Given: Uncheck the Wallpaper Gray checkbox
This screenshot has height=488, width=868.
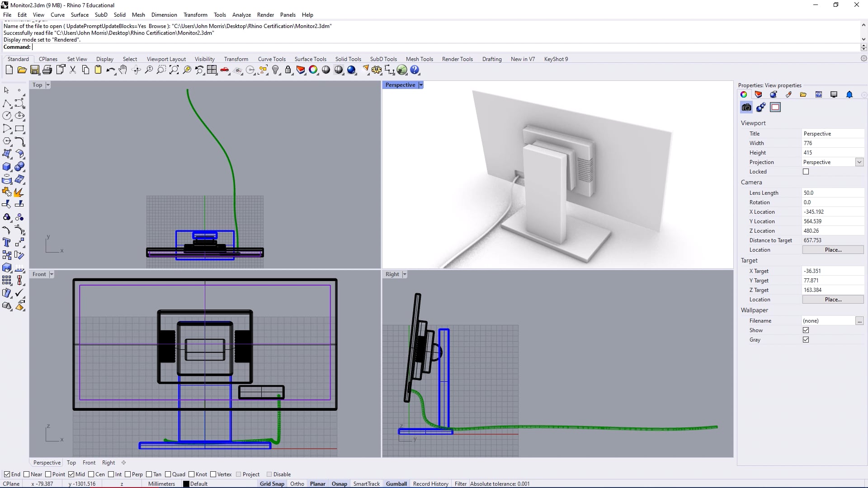Looking at the screenshot, I should (x=806, y=340).
